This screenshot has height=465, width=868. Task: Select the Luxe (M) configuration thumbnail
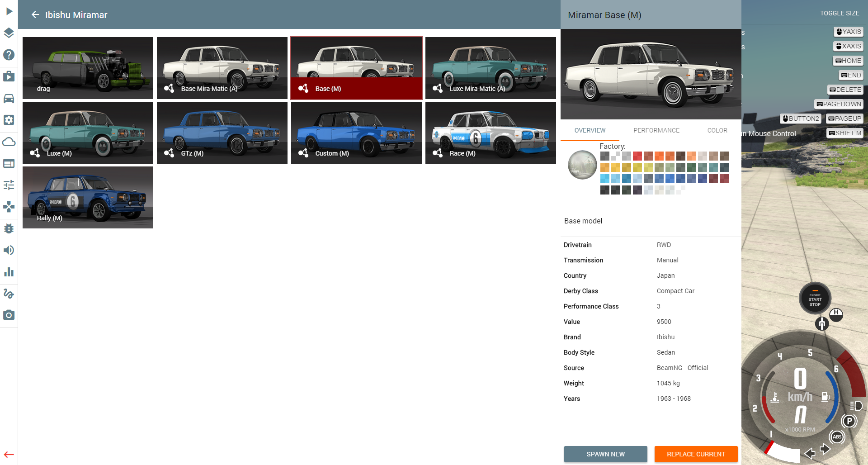pos(88,133)
